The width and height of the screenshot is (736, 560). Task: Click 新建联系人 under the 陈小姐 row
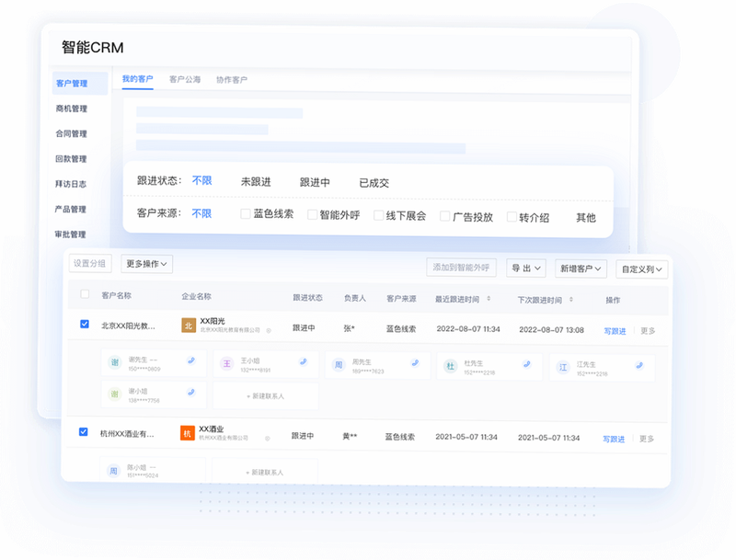265,473
